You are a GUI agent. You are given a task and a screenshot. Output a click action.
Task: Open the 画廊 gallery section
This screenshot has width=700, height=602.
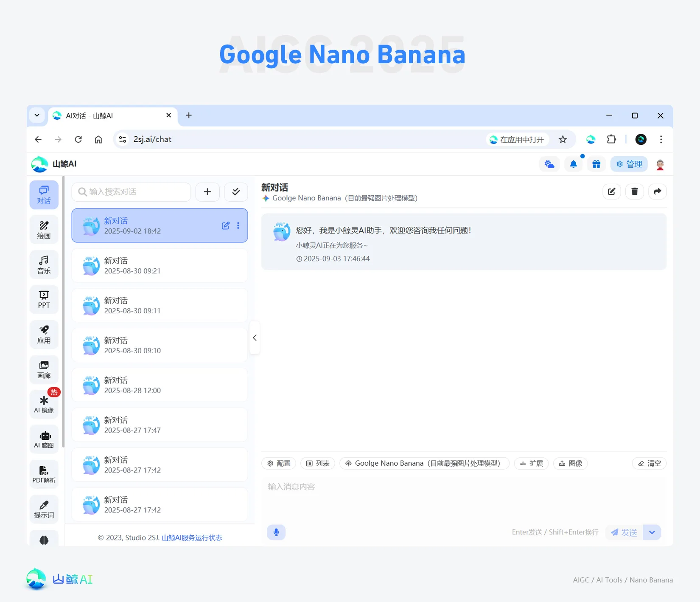click(x=44, y=370)
